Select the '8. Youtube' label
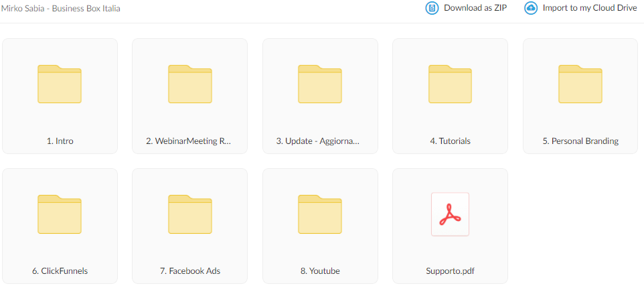This screenshot has height=294, width=644. point(320,271)
